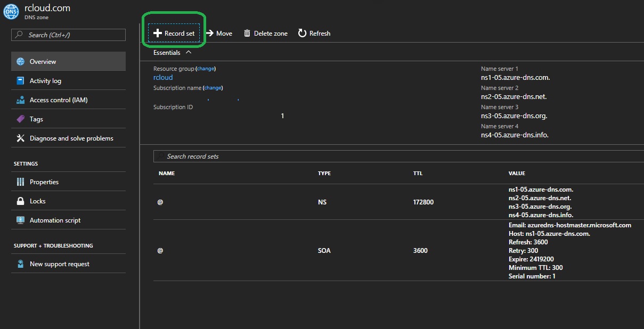Add a new Record set

pos(174,33)
